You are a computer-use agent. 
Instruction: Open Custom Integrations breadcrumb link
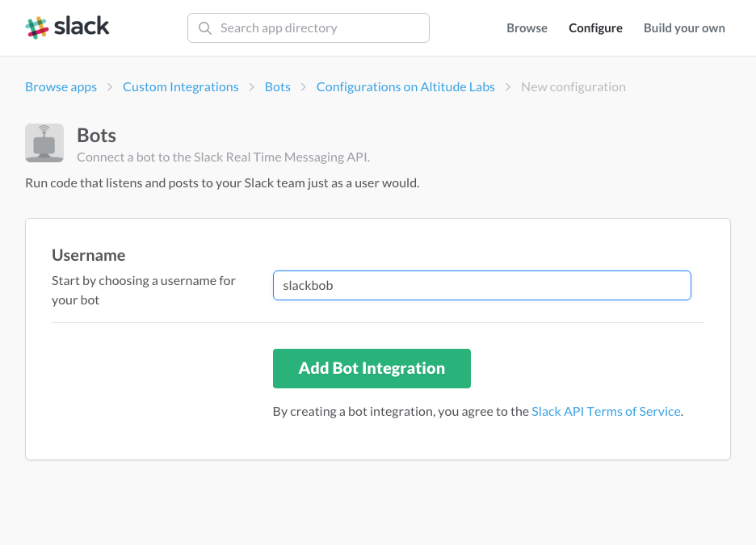(x=181, y=87)
